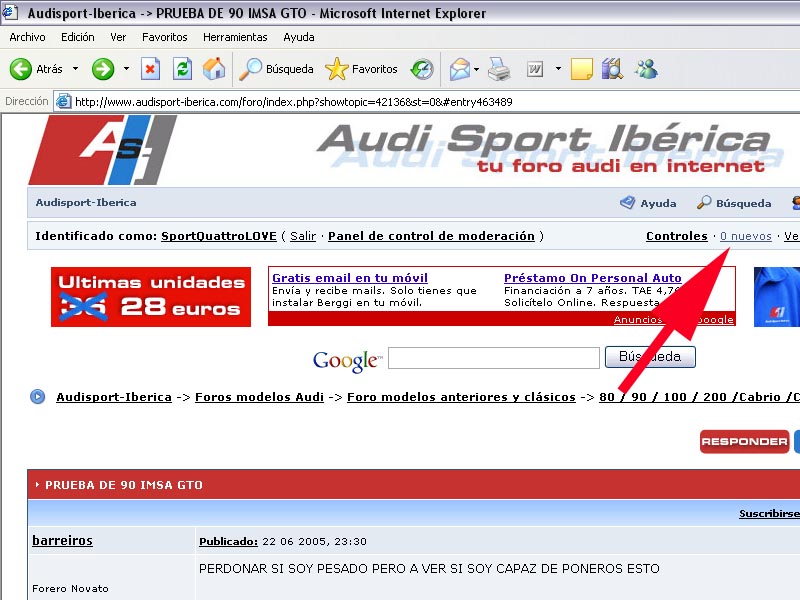Open the Herramientas menu

[x=235, y=37]
